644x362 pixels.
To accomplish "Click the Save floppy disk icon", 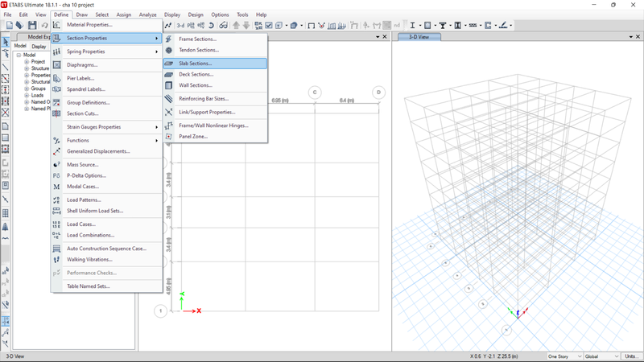I will pos(32,26).
